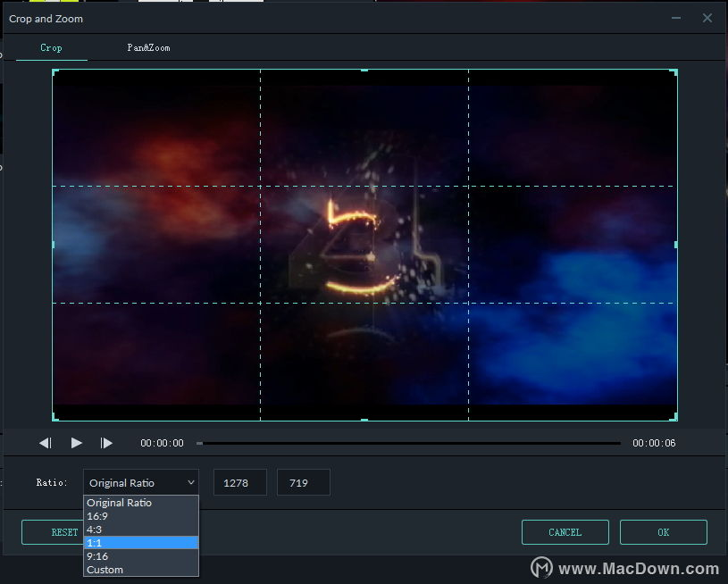The image size is (728, 584).
Task: Pick the 9:16 ratio option
Action: click(141, 556)
